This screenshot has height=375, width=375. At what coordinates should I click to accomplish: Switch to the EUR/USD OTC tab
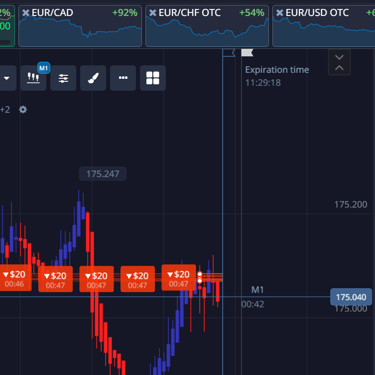tap(324, 26)
